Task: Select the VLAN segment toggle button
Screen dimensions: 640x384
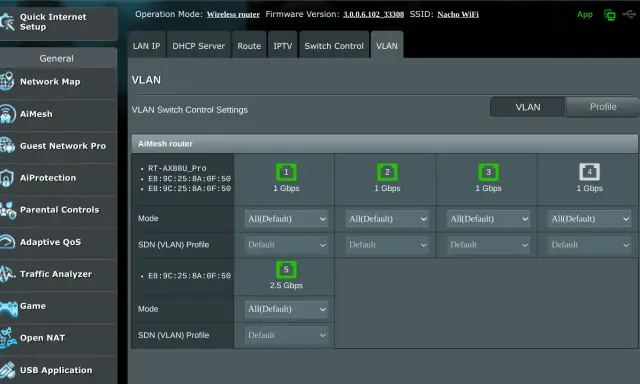Action: pos(528,107)
